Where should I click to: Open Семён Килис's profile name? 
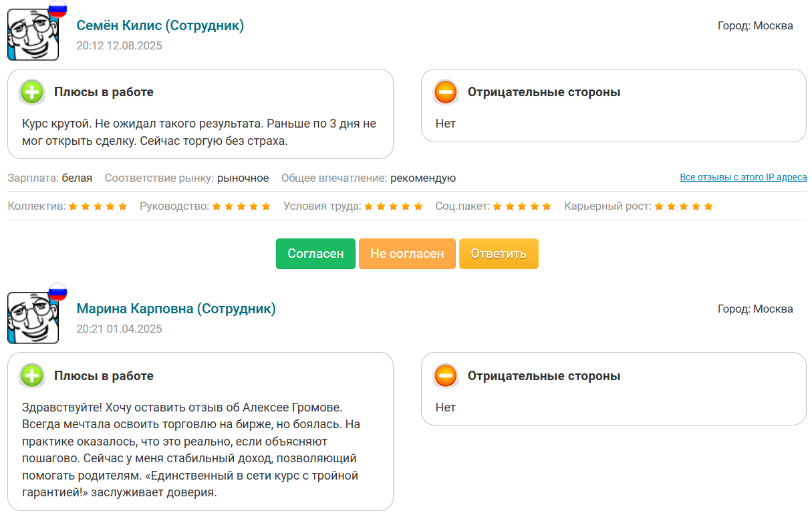(160, 25)
